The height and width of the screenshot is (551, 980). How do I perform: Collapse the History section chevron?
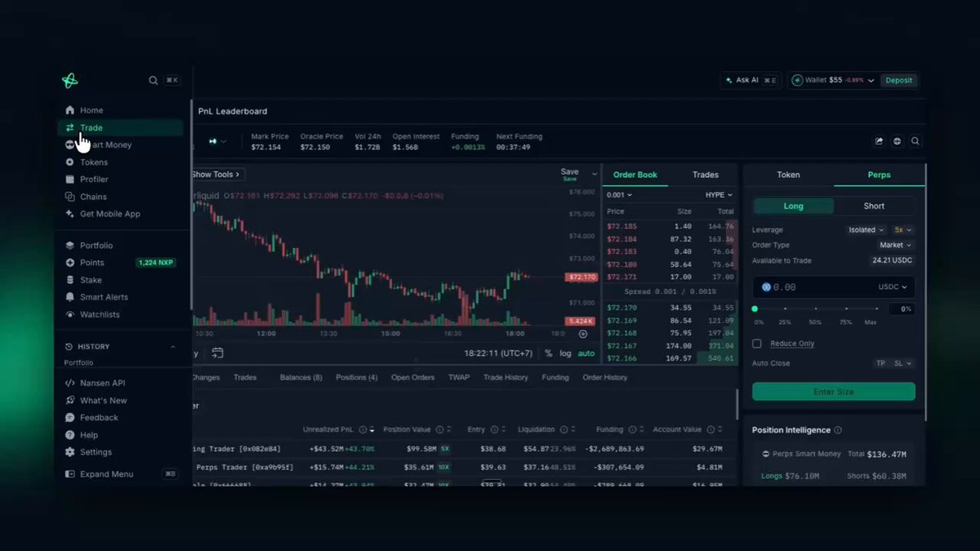[x=172, y=347]
